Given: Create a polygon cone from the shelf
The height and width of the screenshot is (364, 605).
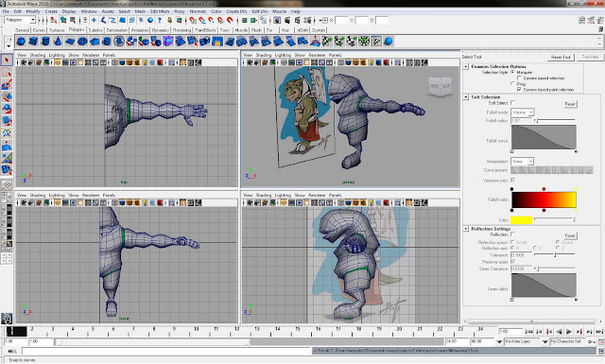Looking at the screenshot, I should click(58, 42).
